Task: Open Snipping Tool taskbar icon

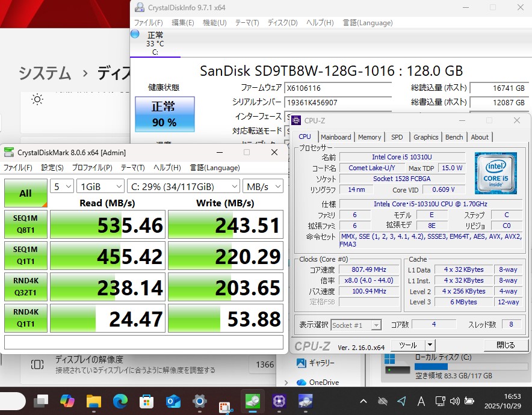Action: pyautogui.click(x=226, y=407)
